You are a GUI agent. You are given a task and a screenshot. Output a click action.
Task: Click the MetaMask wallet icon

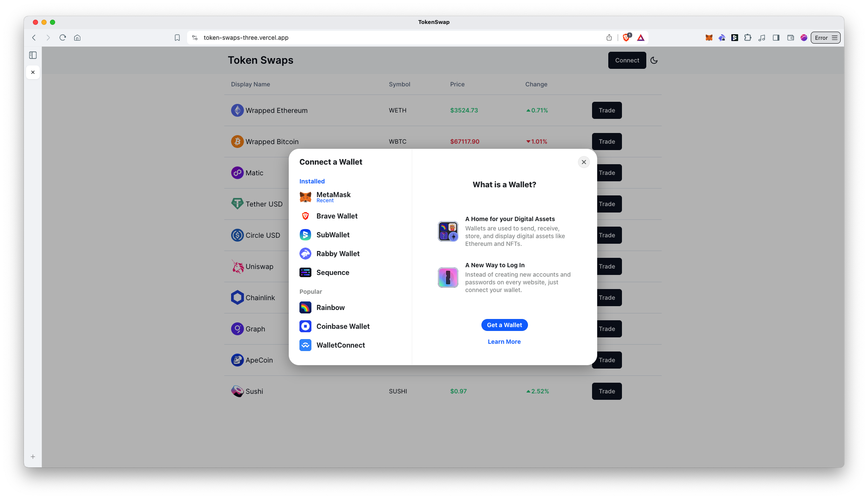[x=305, y=196]
